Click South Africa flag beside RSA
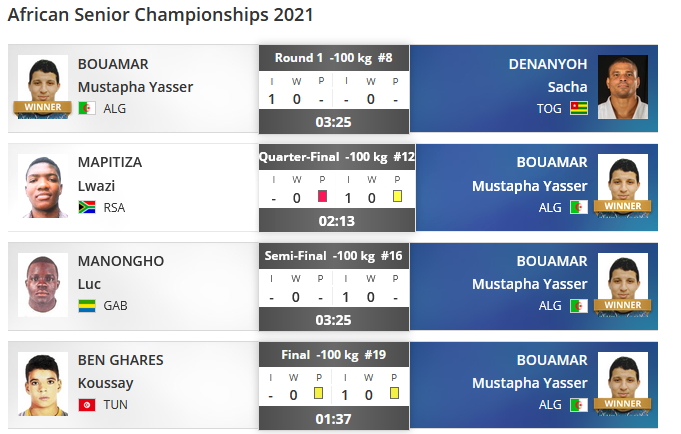The image size is (681, 434). pyautogui.click(x=87, y=207)
